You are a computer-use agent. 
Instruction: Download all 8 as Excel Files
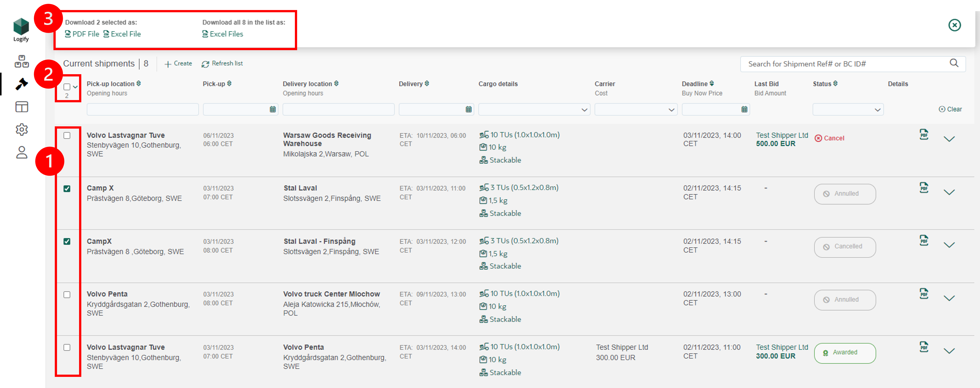point(223,34)
